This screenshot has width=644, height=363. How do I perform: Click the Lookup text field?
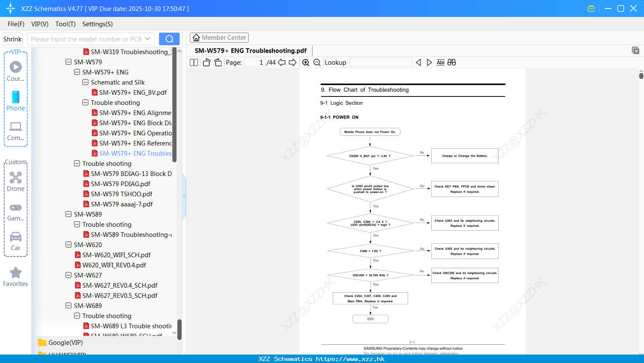[x=381, y=63]
